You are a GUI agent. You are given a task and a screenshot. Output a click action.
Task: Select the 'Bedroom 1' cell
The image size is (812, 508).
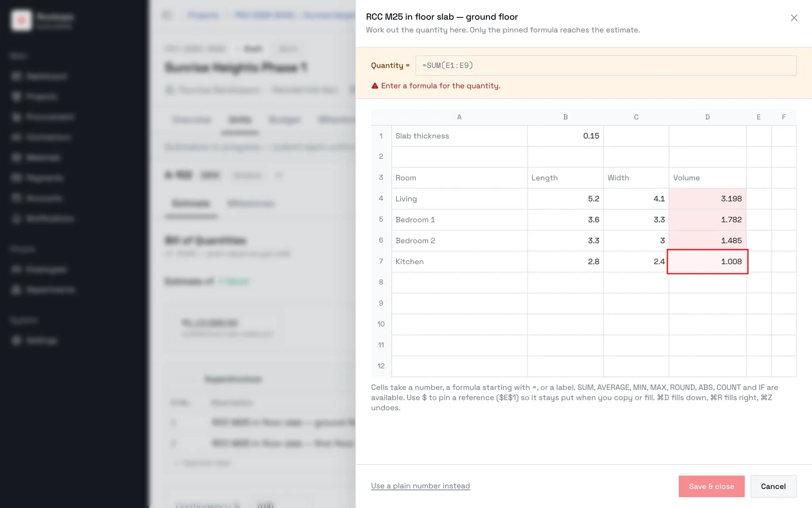[459, 220]
